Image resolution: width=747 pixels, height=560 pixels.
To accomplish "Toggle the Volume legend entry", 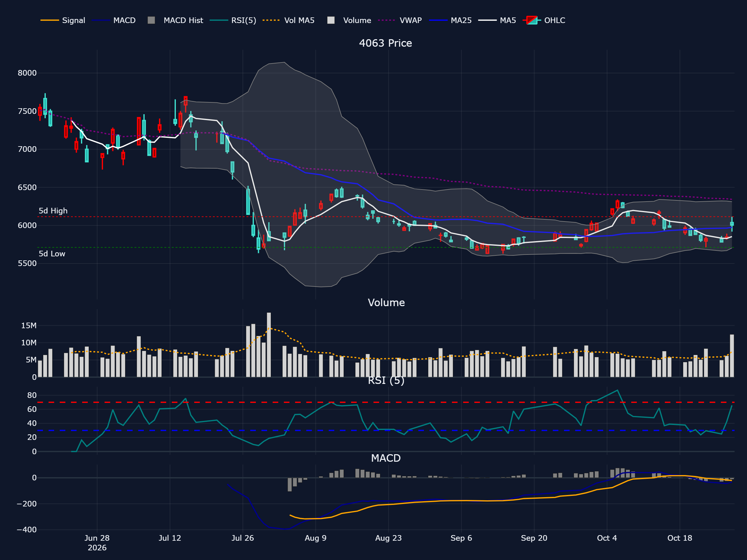I will pos(349,20).
